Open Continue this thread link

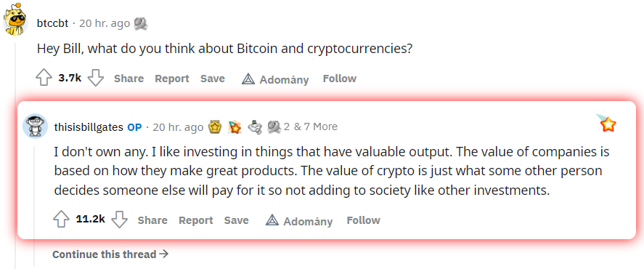pos(110,254)
